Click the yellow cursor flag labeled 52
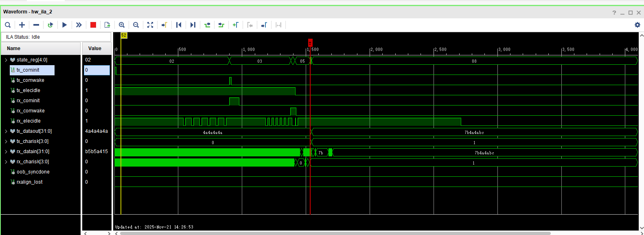 click(124, 35)
